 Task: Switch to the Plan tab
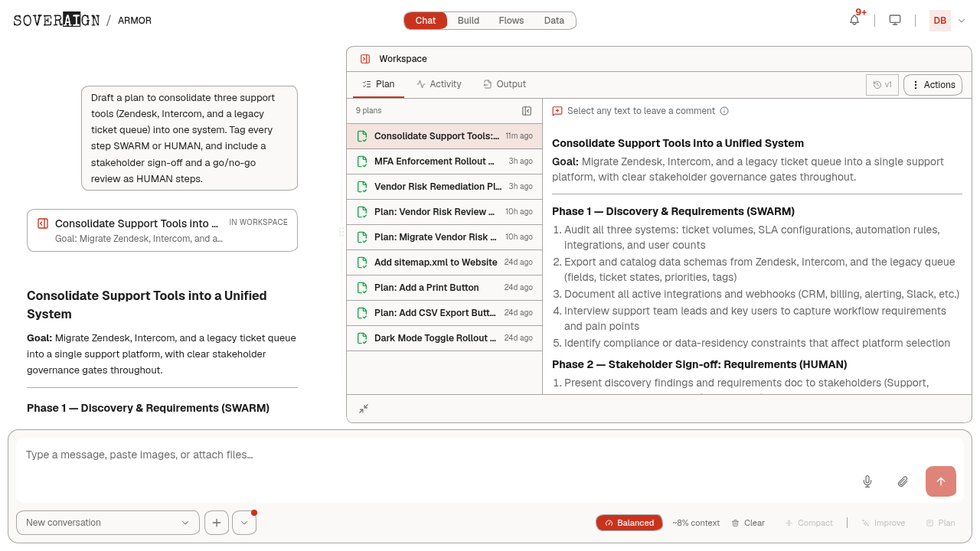(378, 84)
